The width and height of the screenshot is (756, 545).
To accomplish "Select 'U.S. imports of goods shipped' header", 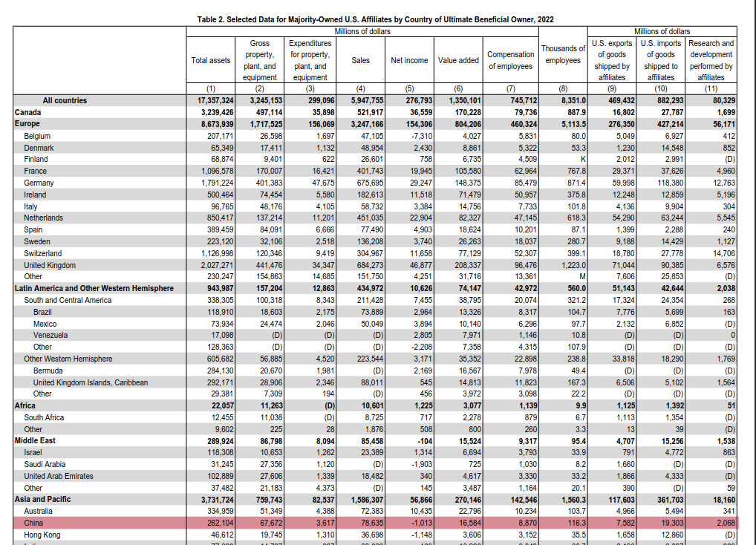I will (660, 60).
